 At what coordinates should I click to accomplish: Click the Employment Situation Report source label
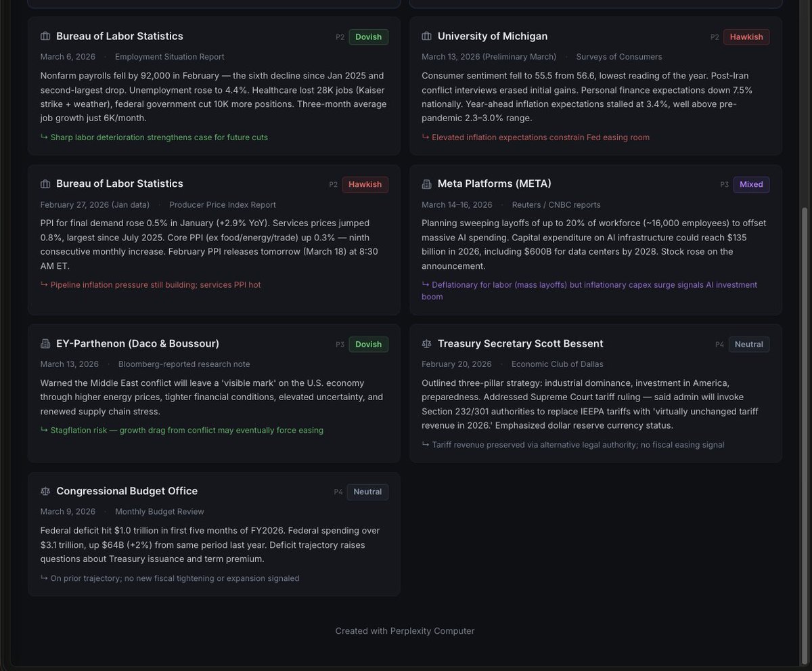point(170,57)
